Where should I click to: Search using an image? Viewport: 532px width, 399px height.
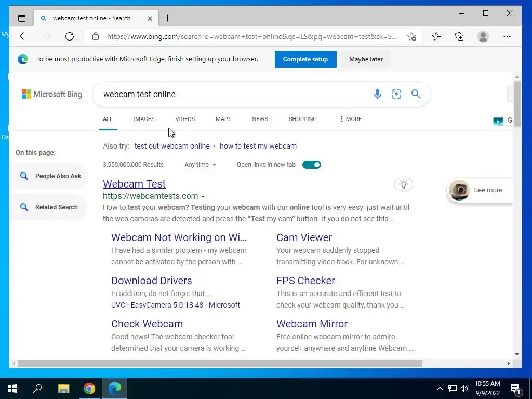pyautogui.click(x=396, y=94)
